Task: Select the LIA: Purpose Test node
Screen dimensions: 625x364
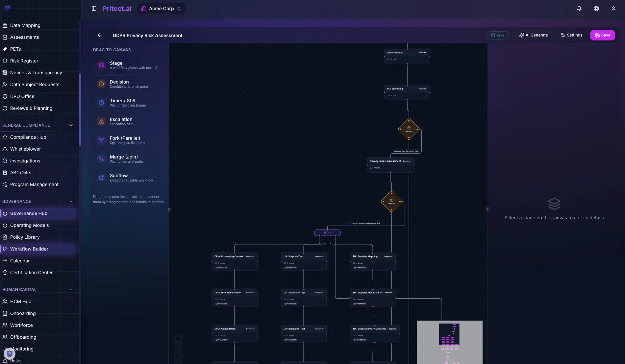Action: [304, 262]
